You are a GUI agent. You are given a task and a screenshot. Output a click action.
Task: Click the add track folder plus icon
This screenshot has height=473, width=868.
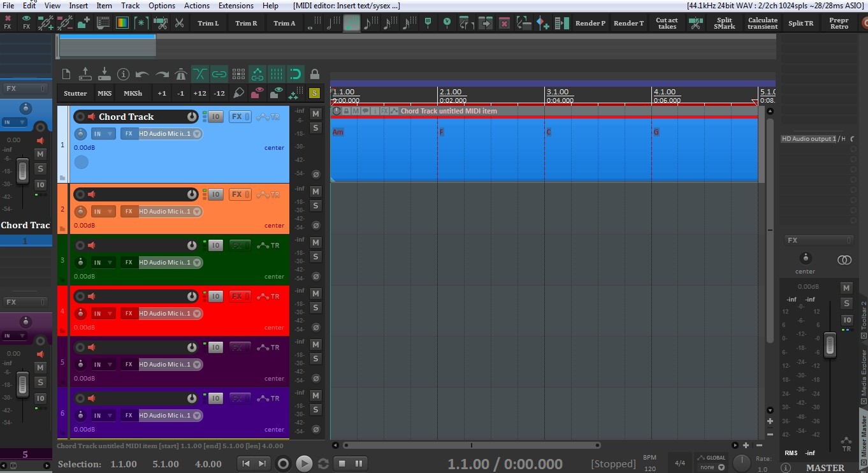point(83,23)
